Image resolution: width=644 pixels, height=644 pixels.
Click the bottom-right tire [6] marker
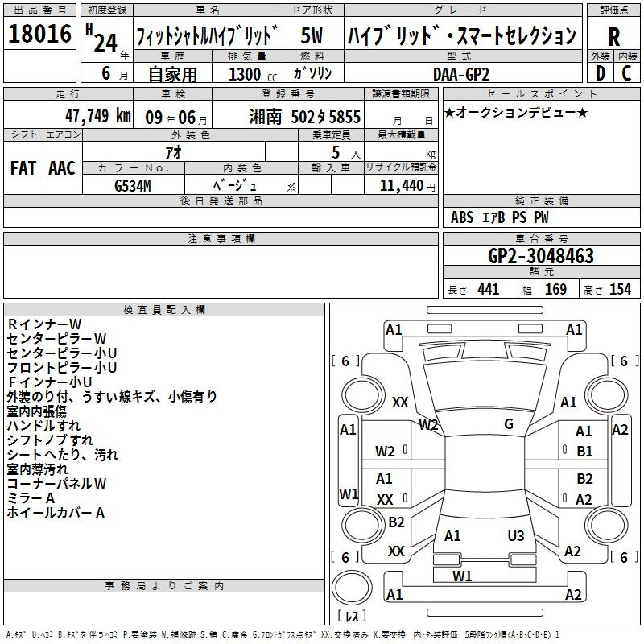(x=623, y=557)
